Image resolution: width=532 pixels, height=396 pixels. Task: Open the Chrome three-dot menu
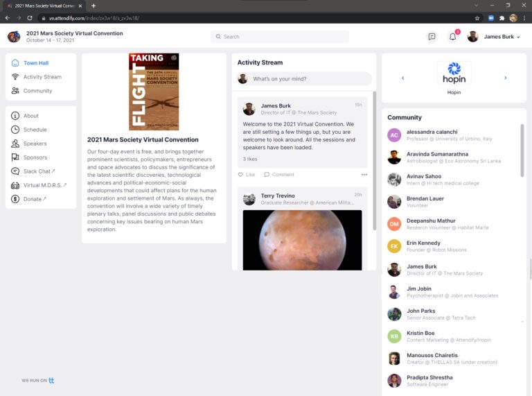tap(524, 18)
